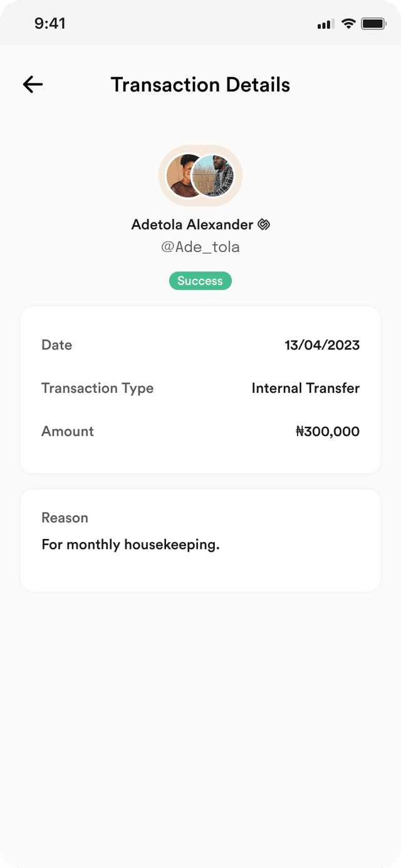Tap the Wi-Fi icon in the status bar

click(348, 24)
